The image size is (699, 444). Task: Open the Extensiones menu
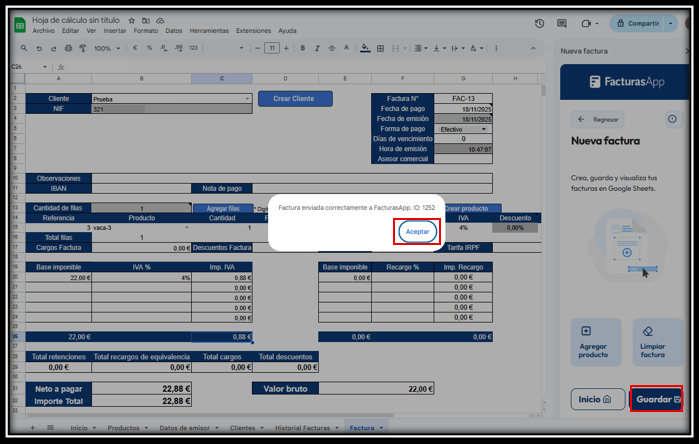click(x=253, y=31)
